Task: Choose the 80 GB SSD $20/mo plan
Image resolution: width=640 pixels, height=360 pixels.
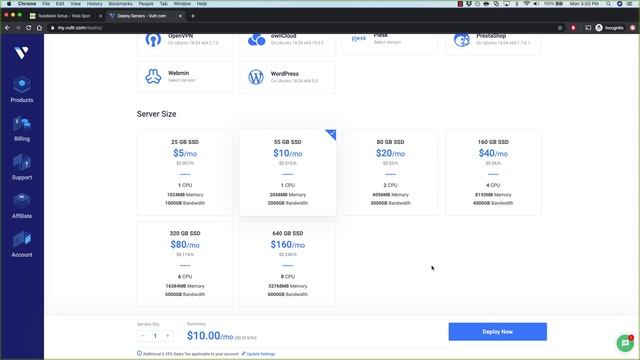Action: coord(390,172)
